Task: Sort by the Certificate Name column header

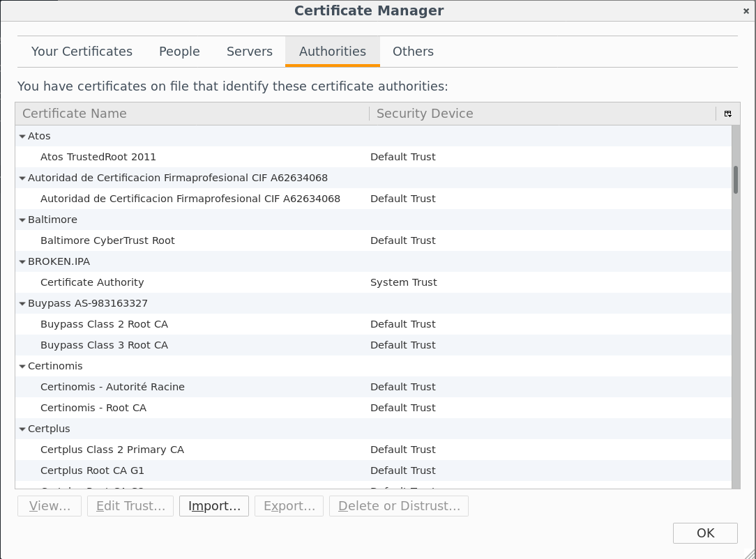Action: 192,114
